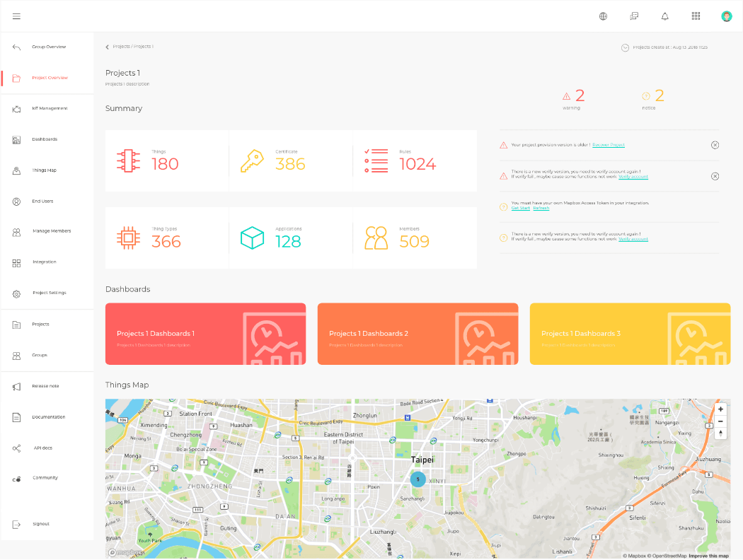Screen dimensions: 743x560
Task: Click the Rules checklist icon
Action: (376, 161)
